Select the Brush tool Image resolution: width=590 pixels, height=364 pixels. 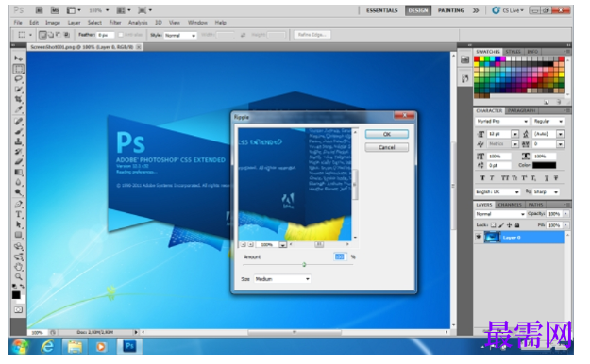point(18,131)
